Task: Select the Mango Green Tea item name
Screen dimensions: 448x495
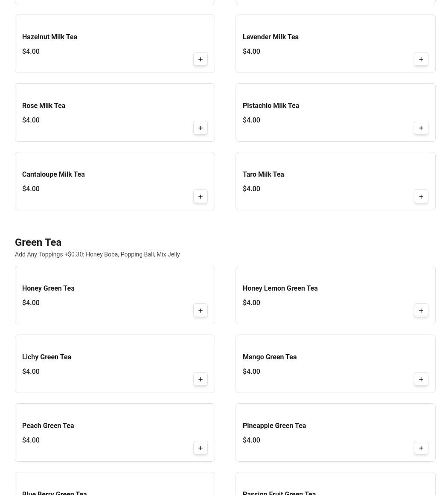Action: [269, 357]
